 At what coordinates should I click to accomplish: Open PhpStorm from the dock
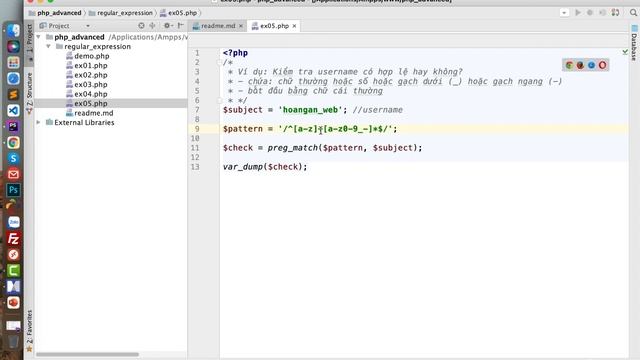pos(13,127)
